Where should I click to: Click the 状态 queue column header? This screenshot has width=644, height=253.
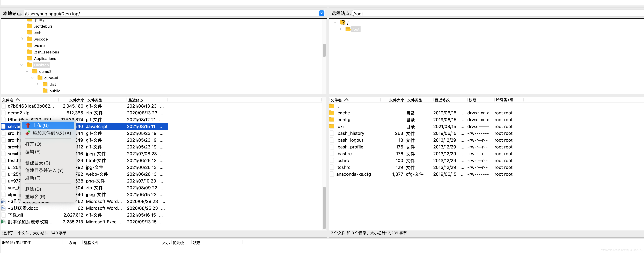217,242
